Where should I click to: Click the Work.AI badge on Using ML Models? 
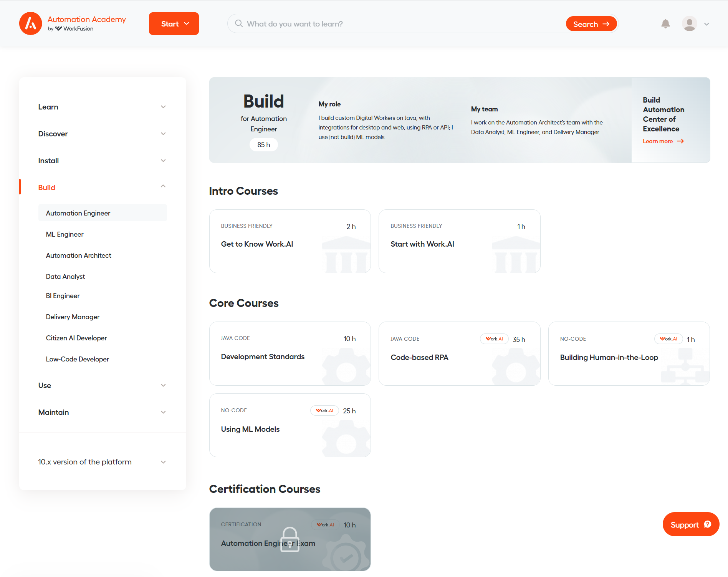tap(324, 410)
